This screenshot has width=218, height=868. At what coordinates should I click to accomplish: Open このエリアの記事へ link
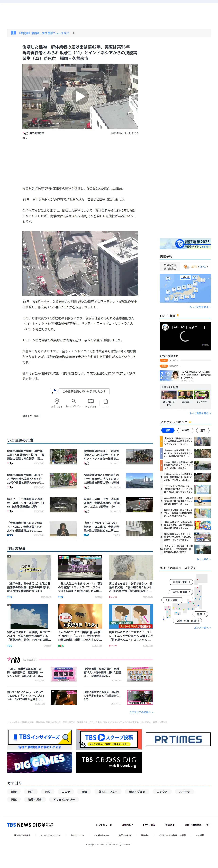coord(141,712)
